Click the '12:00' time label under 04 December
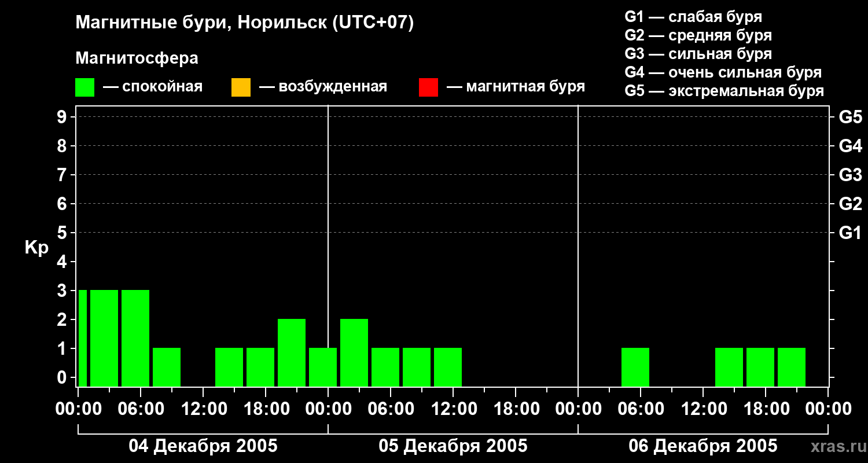 [x=203, y=409]
